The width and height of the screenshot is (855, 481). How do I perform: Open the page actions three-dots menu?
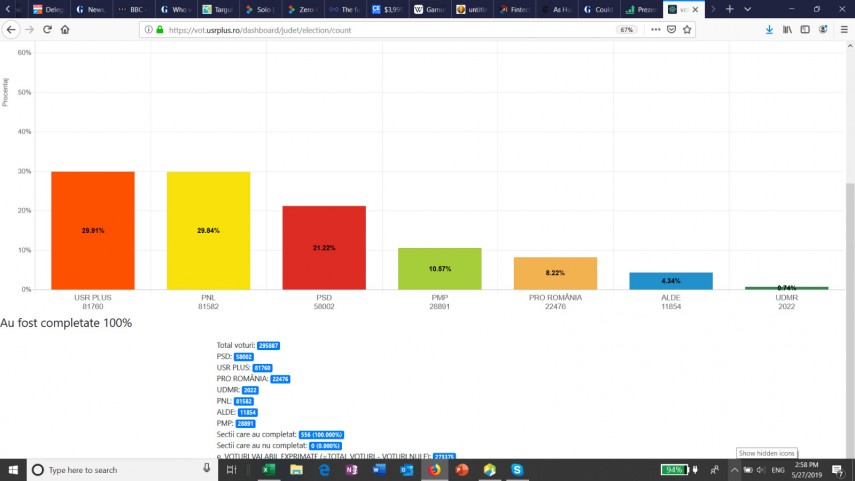[656, 30]
